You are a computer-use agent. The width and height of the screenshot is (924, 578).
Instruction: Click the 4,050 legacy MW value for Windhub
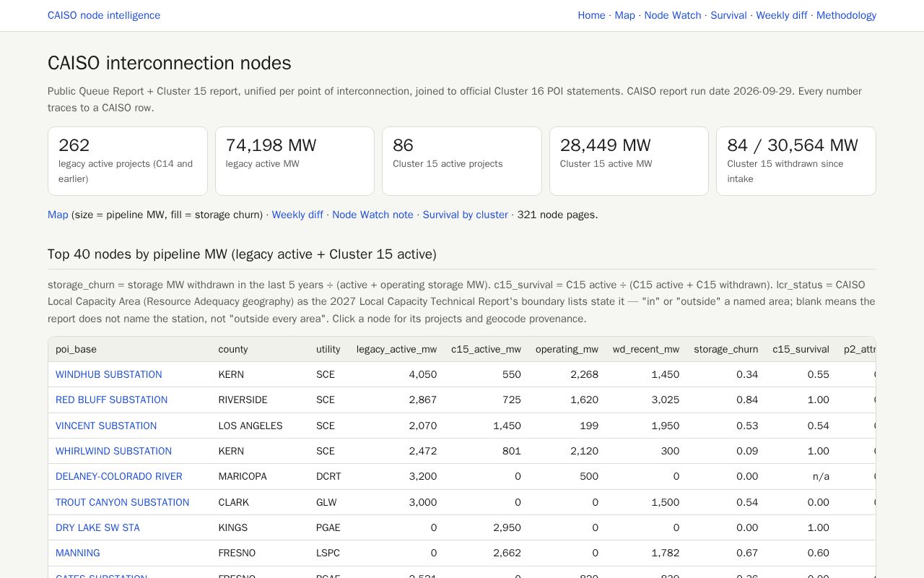[422, 374]
